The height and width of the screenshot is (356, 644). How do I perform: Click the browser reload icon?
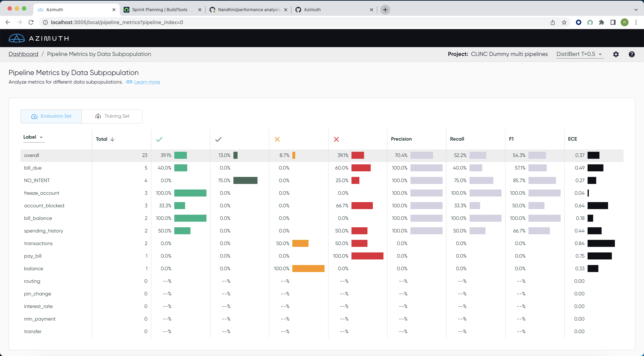tap(31, 22)
